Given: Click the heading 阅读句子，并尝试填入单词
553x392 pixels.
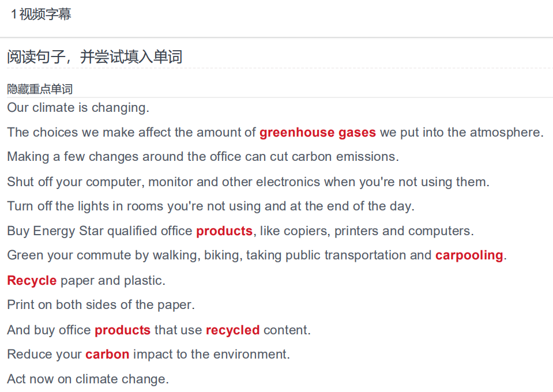Looking at the screenshot, I should tap(95, 56).
